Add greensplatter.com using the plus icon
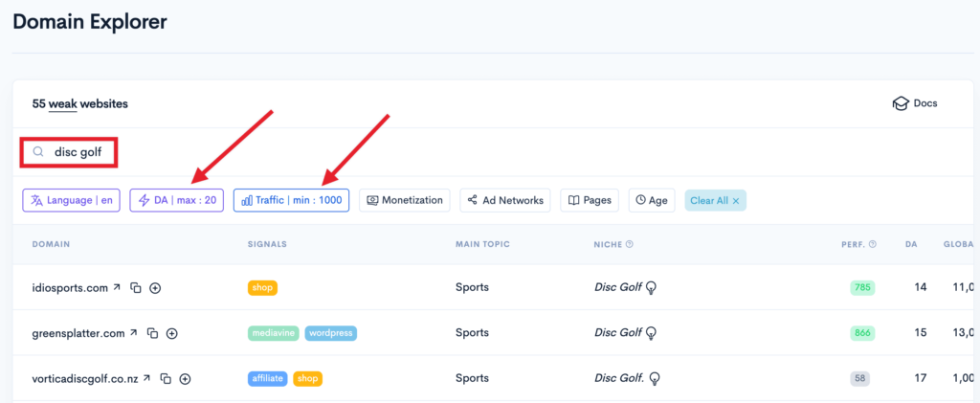 (172, 333)
